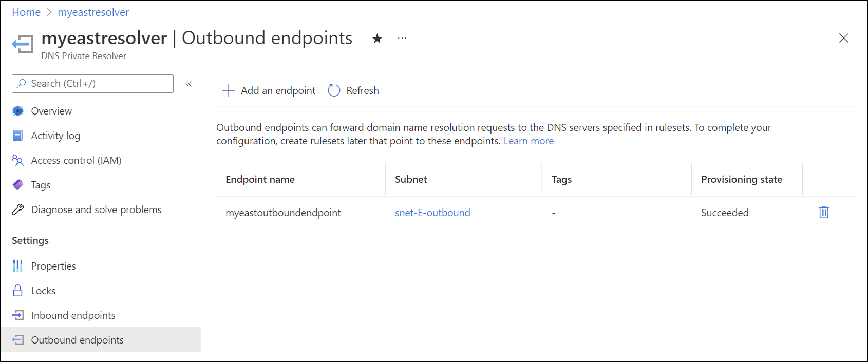868x362 pixels.
Task: Focus the Search (Ctrl+/) box
Action: (x=92, y=84)
